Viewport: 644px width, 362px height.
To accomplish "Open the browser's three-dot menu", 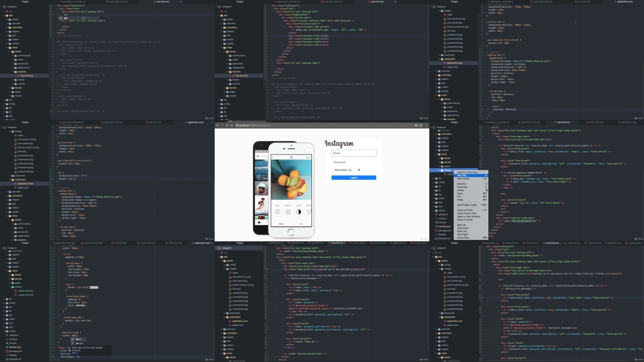I will click(426, 125).
